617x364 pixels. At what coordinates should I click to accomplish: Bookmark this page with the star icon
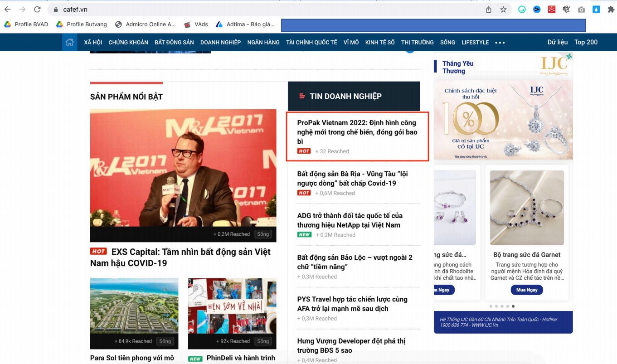coord(503,10)
